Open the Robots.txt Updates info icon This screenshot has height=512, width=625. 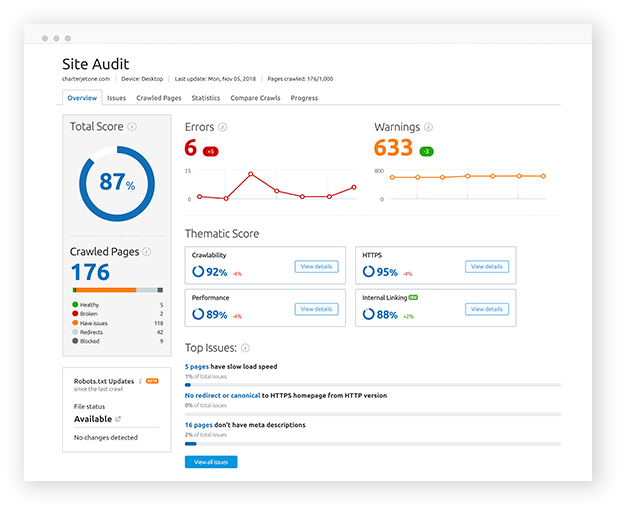(x=140, y=381)
